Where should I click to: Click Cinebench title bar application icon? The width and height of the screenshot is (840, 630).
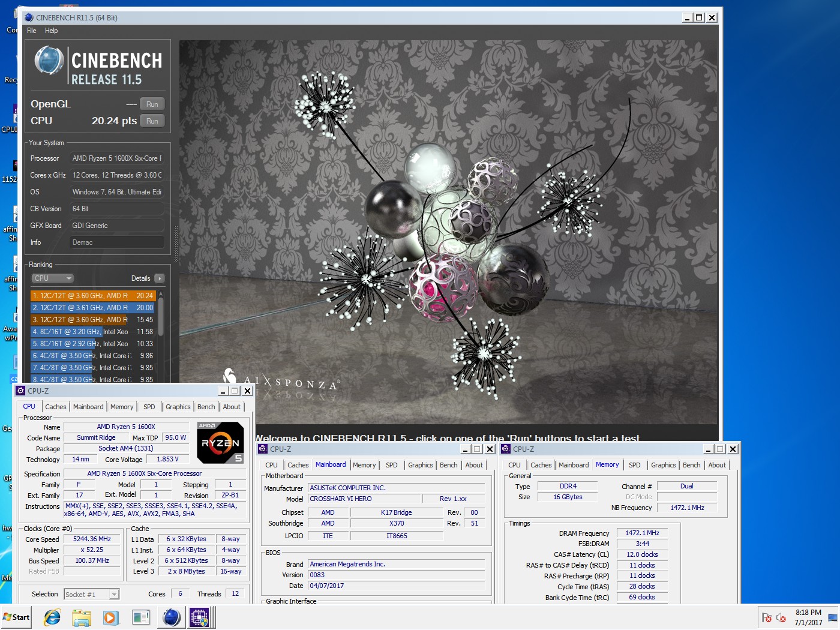(x=29, y=17)
